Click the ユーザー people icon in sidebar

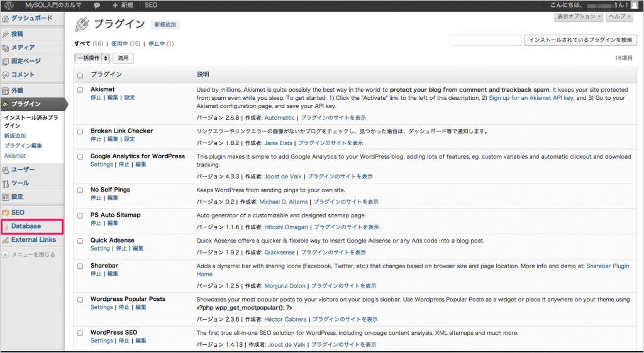[x=5, y=170]
